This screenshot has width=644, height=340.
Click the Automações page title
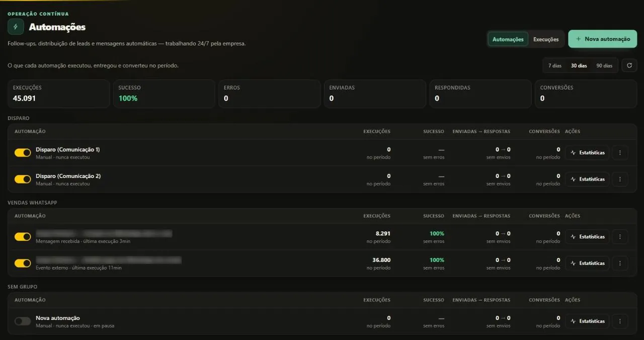(x=57, y=27)
